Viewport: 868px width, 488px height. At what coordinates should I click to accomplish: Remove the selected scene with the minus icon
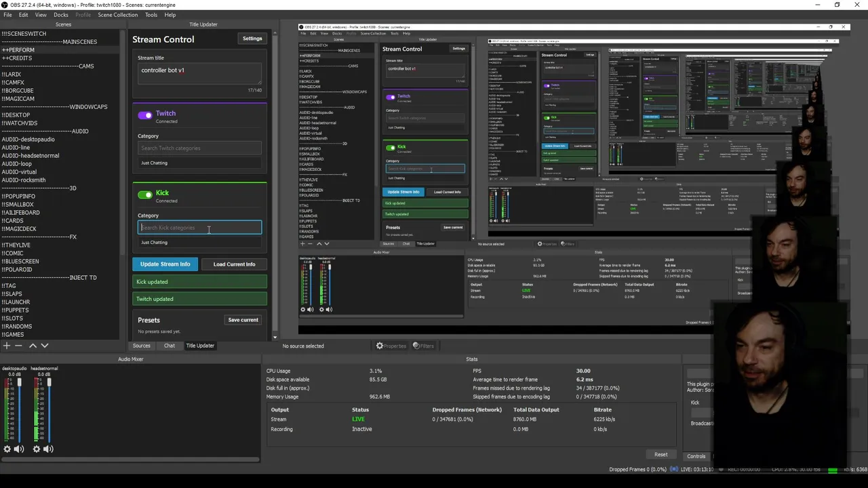click(19, 346)
